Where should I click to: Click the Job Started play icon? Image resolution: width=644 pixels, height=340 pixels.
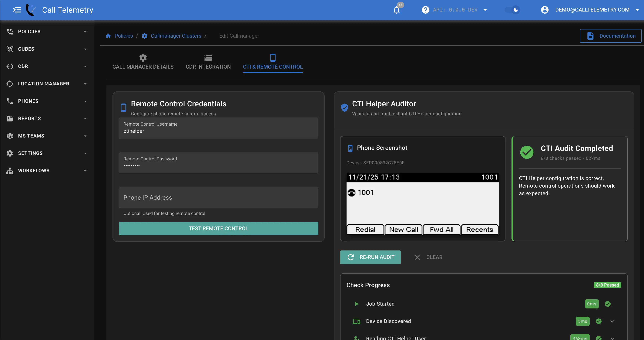tap(357, 304)
